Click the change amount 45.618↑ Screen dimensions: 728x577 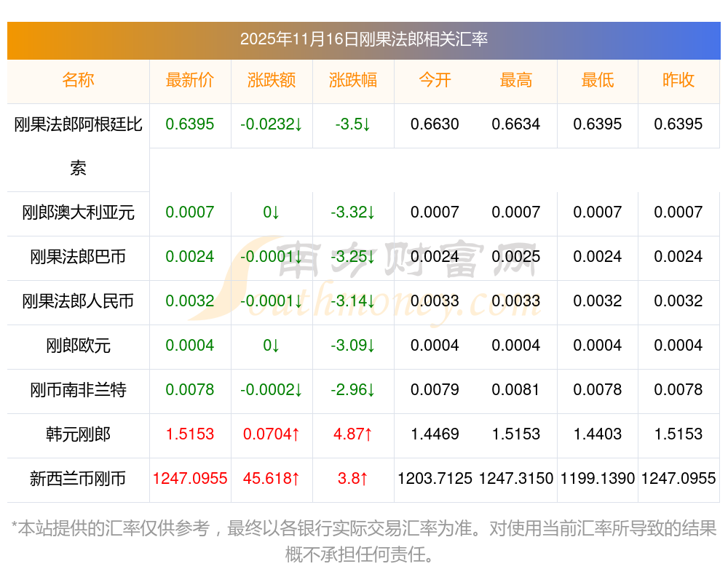[271, 479]
